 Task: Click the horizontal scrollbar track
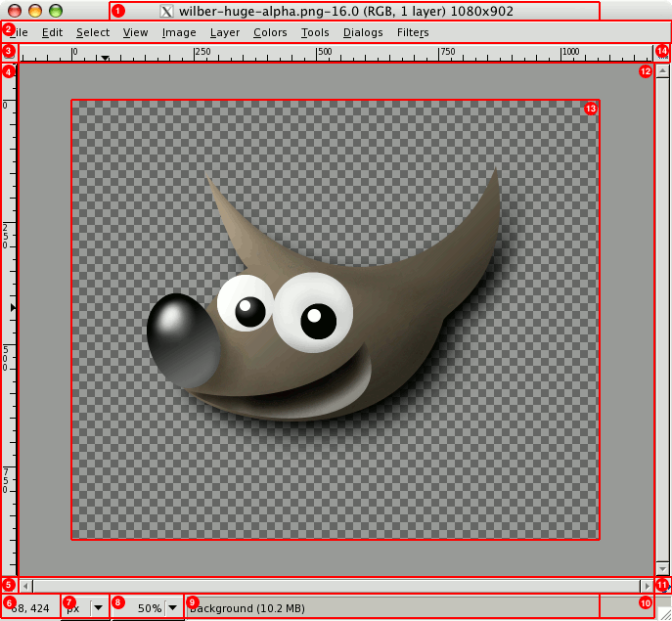pyautogui.click(x=333, y=586)
